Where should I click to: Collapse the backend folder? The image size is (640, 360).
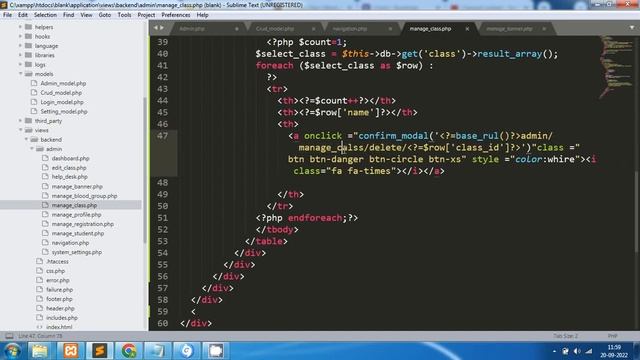coord(27,140)
